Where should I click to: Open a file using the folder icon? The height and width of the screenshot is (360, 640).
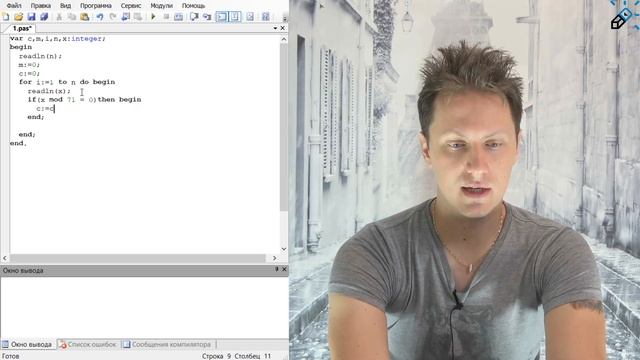tap(19, 17)
